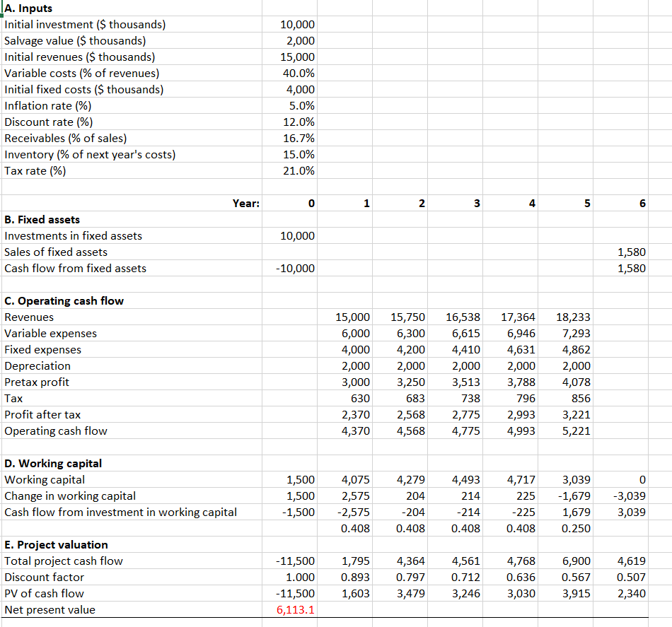Click the A. Inputs section heading
Viewport: 672px width, 627px height.
(x=28, y=8)
